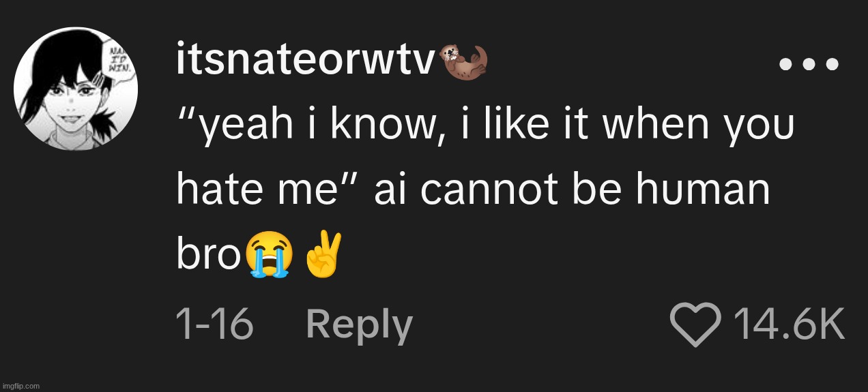Like the comment with the heart icon

coord(695,325)
